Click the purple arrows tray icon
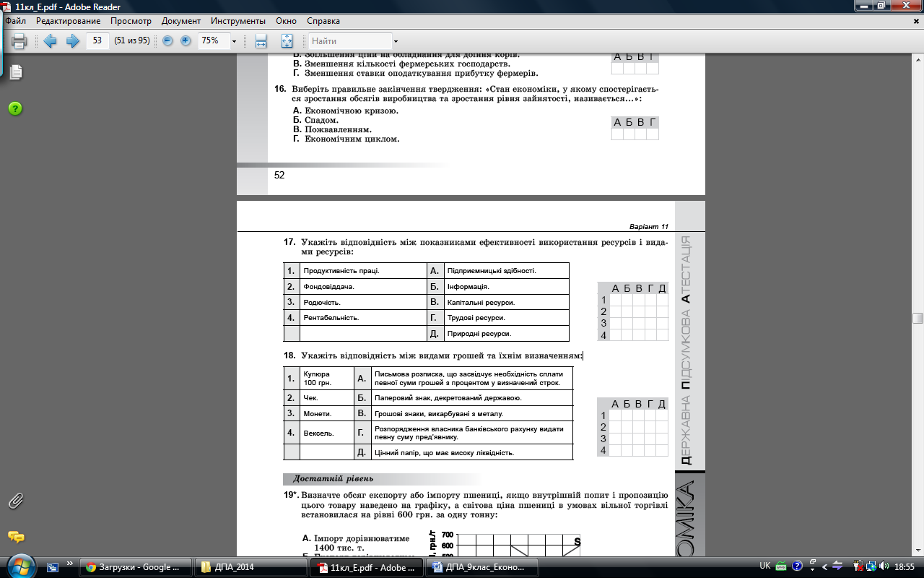924x578 pixels. (836, 566)
